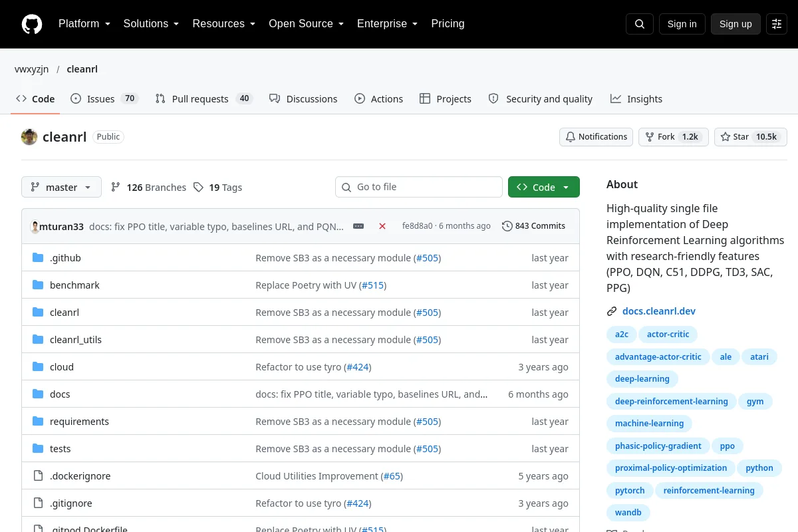View the 19 Tags
Image resolution: width=798 pixels, height=532 pixels.
point(217,188)
